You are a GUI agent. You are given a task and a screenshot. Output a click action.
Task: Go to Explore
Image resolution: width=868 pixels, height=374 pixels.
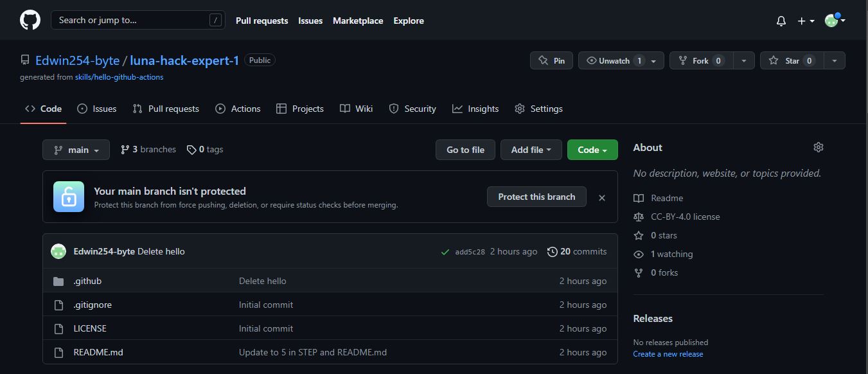(409, 21)
